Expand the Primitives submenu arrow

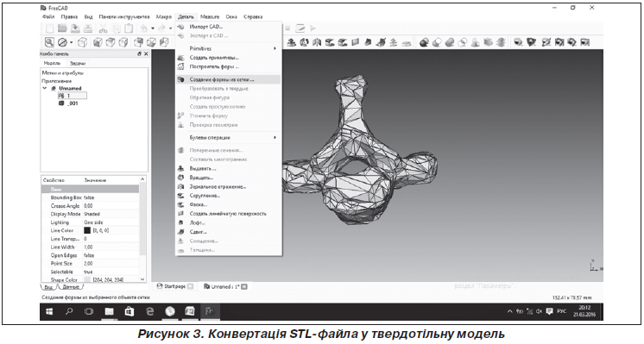coord(275,48)
